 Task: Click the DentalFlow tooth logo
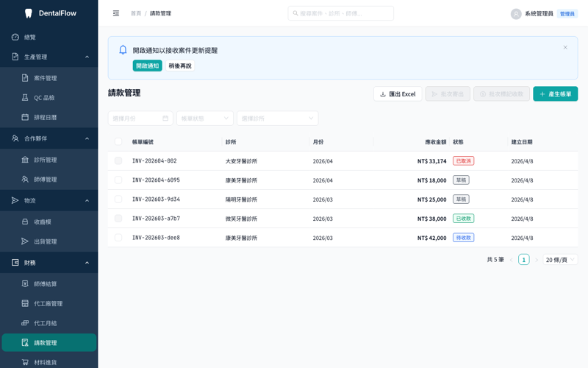tap(28, 13)
